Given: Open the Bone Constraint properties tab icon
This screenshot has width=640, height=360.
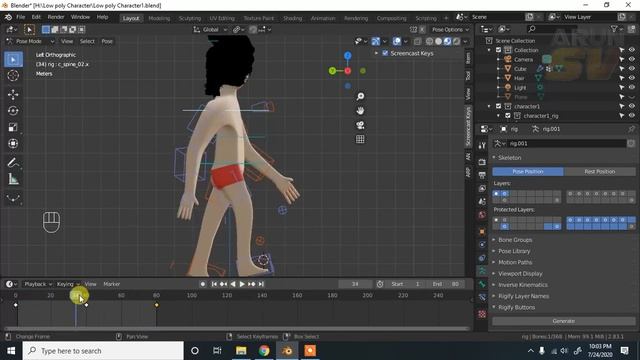Looking at the screenshot, I should click(x=482, y=297).
